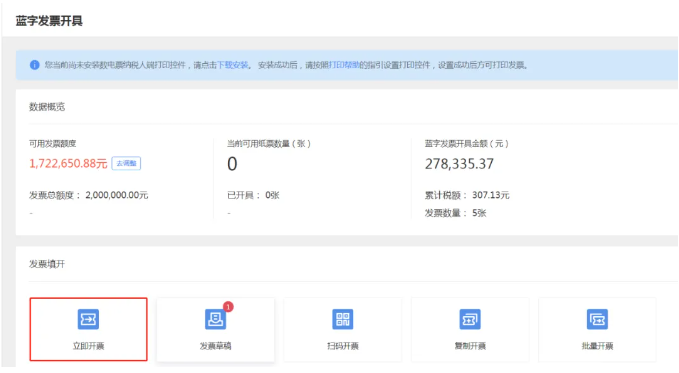
Task: Click the 发票总额度 2,000,000.00元 text
Action: tap(88, 195)
